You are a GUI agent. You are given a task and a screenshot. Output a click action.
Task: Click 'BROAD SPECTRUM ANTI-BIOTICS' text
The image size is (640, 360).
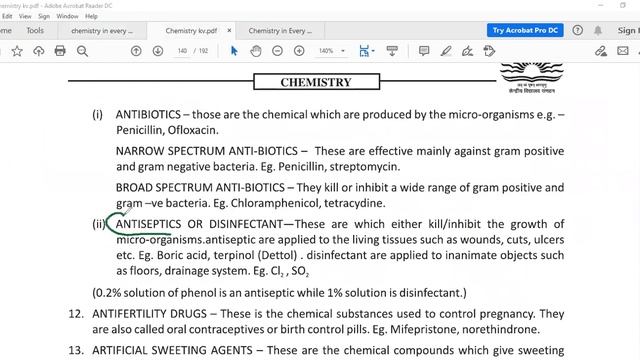click(x=200, y=187)
